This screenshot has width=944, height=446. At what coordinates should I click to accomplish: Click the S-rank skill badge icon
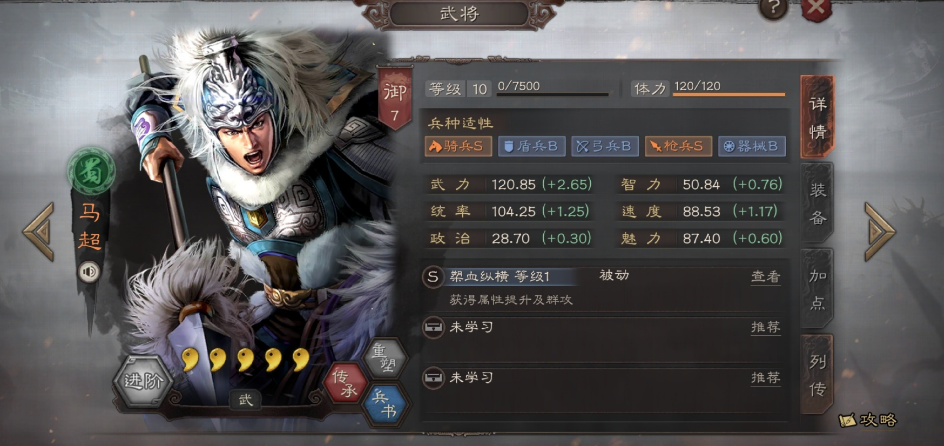pos(432,277)
